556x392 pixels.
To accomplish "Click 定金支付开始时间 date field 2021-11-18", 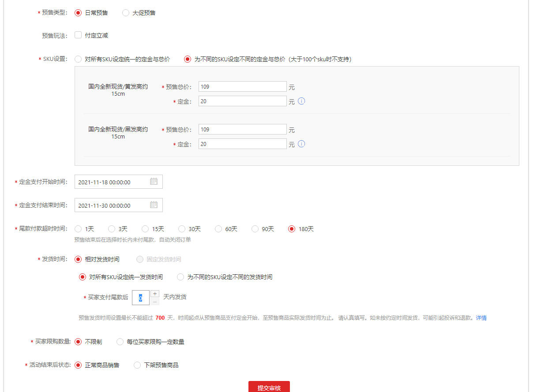I will pos(119,182).
